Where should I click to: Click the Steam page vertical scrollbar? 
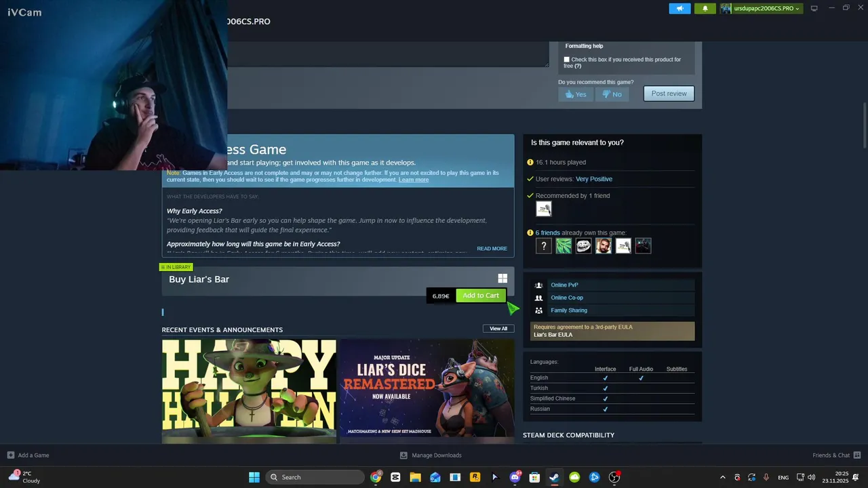(865, 126)
